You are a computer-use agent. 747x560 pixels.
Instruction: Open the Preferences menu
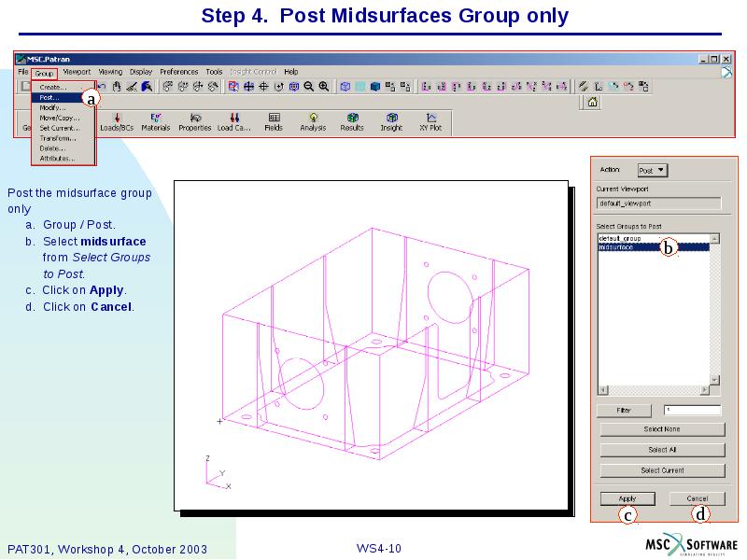[x=177, y=71]
